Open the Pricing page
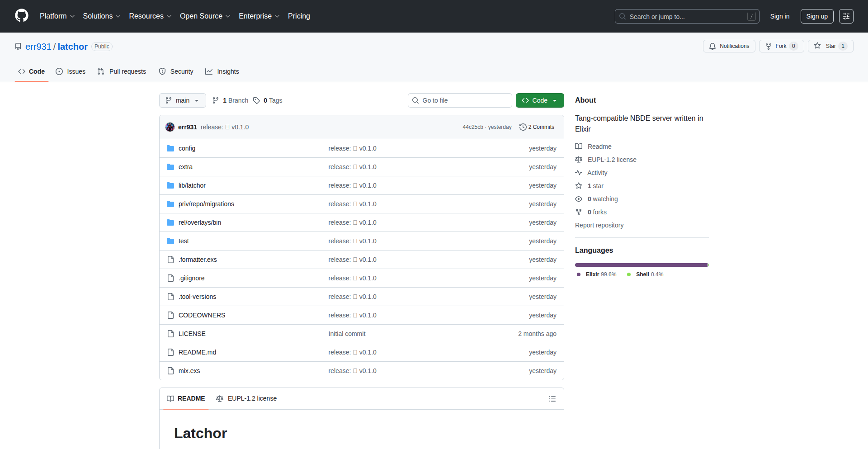This screenshot has width=868, height=449. [299, 16]
